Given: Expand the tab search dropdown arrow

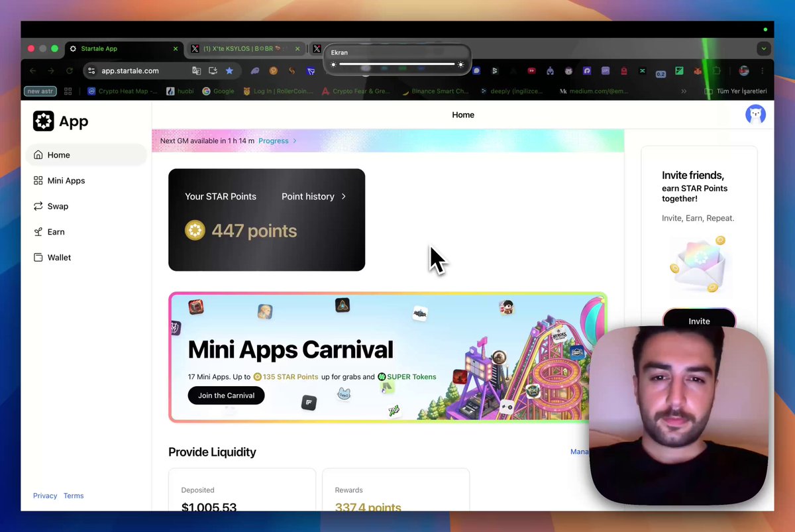Looking at the screenshot, I should click(764, 49).
